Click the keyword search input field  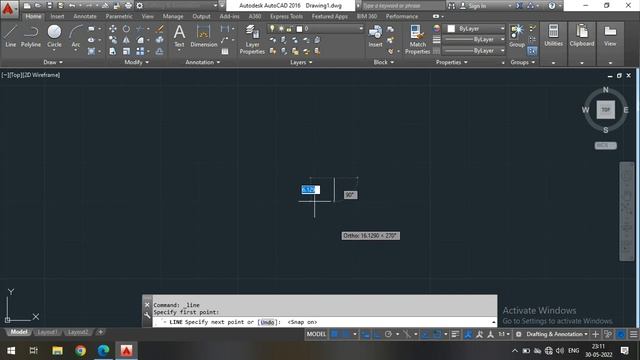pos(403,6)
